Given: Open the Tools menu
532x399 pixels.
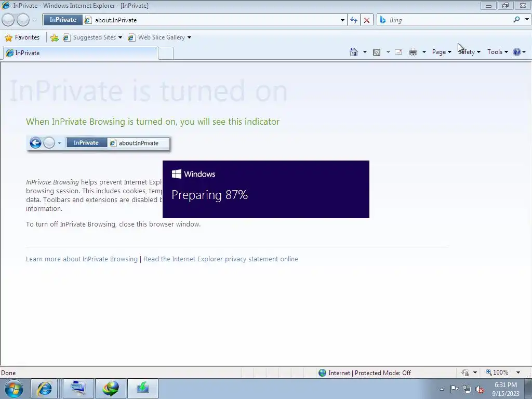Looking at the screenshot, I should [497, 52].
